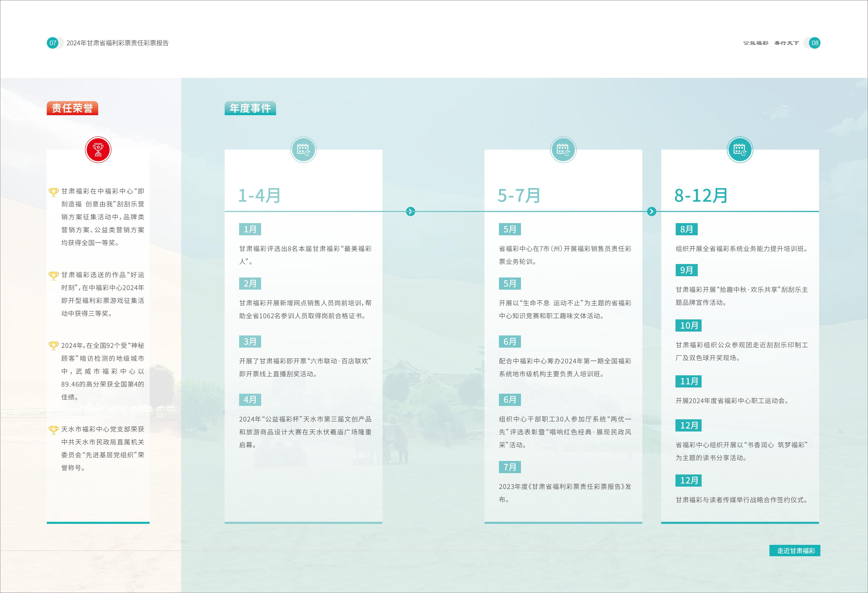Click the red trophy award icon
868x593 pixels.
(x=98, y=150)
